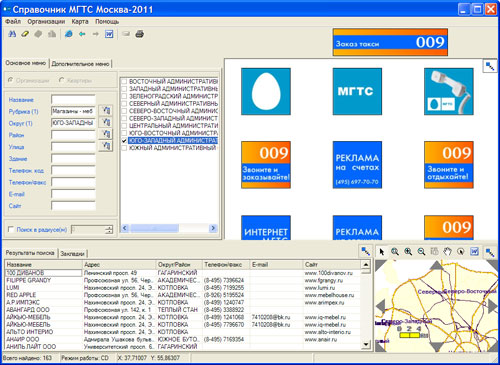
Task: Check the ЮЖНЫЙ АДМИНИСТРАТИВНЫЙ district checkbox
Action: click(x=124, y=148)
